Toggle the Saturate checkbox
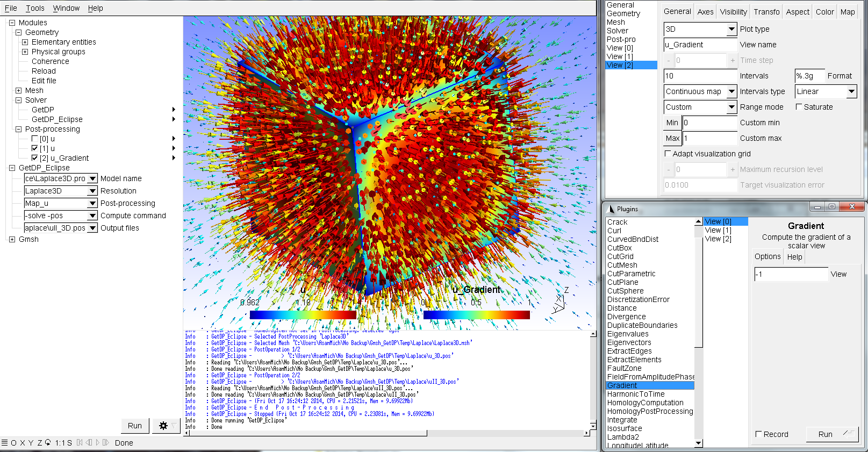The image size is (868, 452). (799, 107)
